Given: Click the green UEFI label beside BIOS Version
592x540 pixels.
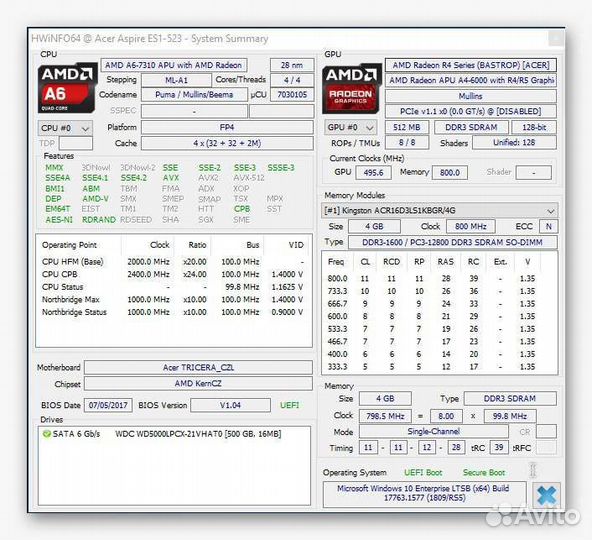Looking at the screenshot, I should [x=290, y=405].
